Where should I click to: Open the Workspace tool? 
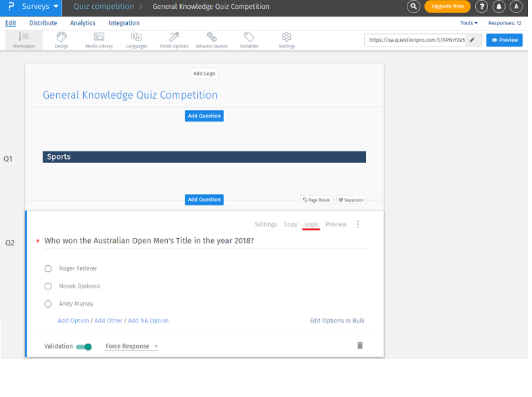click(x=24, y=40)
